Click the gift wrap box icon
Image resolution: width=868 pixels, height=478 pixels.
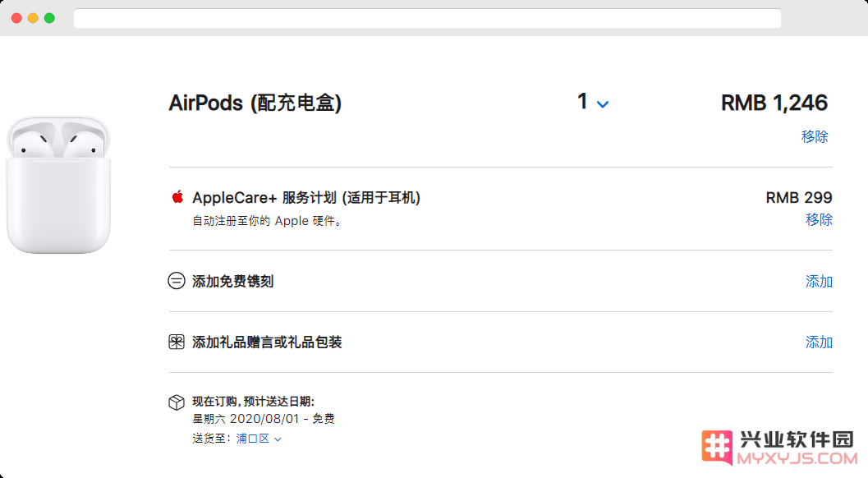177,342
